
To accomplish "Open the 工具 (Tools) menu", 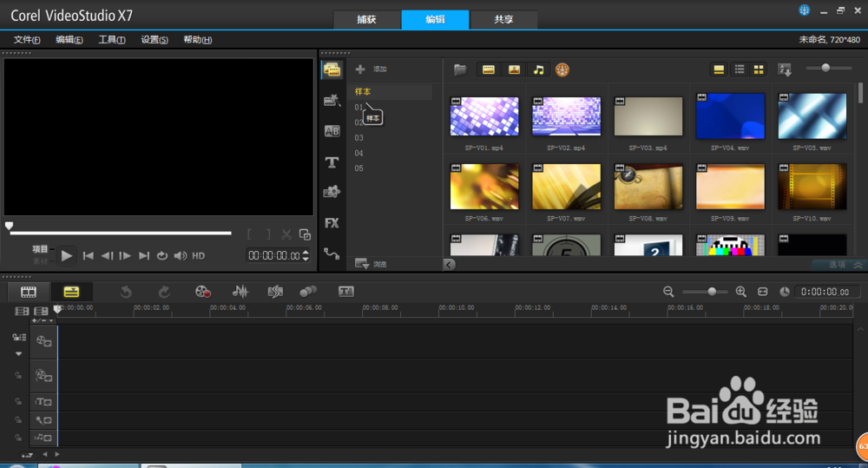I will [x=112, y=40].
